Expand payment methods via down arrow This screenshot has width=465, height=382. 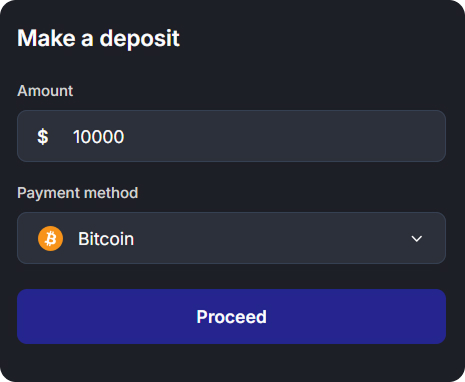pyautogui.click(x=417, y=239)
